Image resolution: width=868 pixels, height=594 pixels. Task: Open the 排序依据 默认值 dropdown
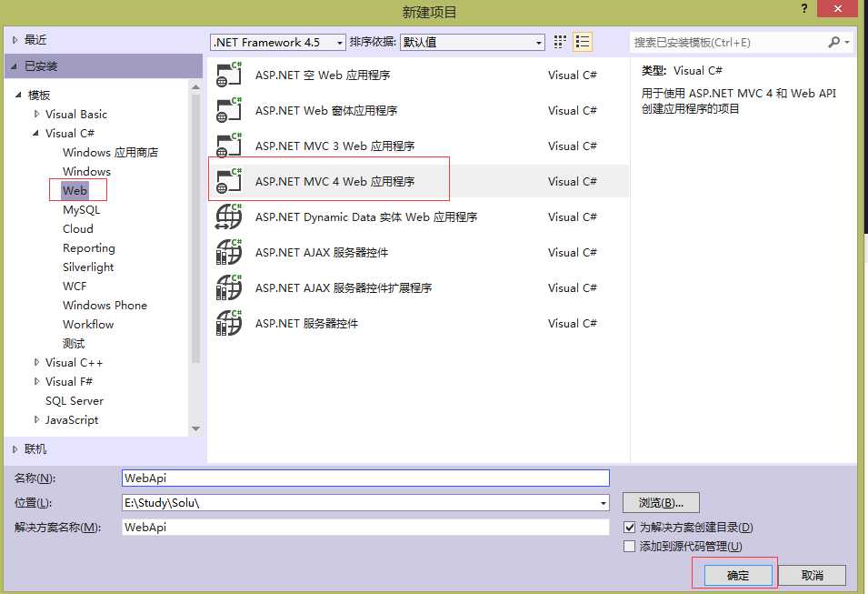pyautogui.click(x=473, y=42)
